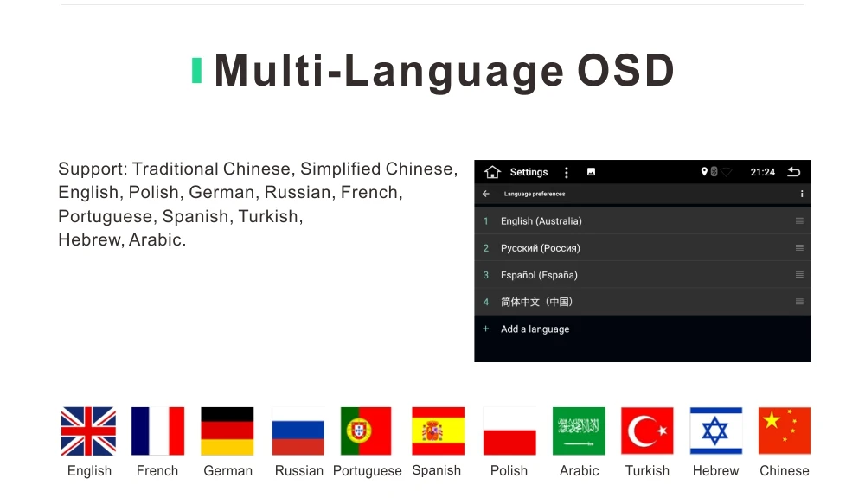Open the three-dot menu beside Settings
Image resolution: width=865 pixels, height=504 pixels.
click(x=566, y=173)
